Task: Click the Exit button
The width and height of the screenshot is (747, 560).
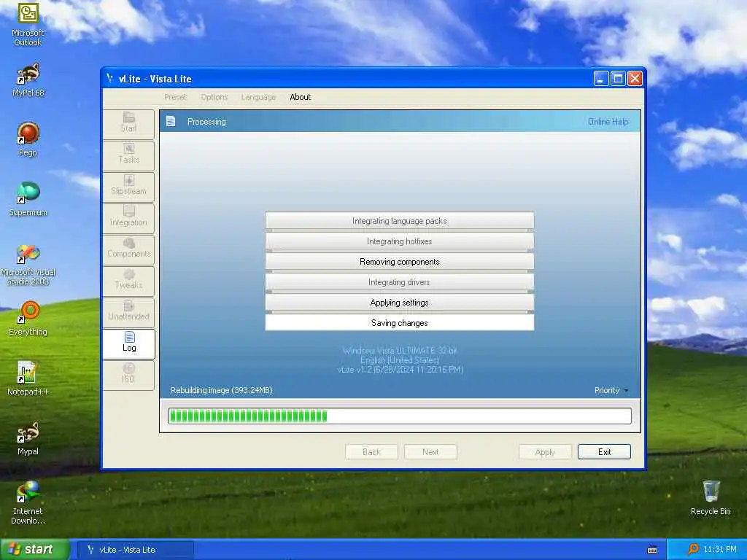Action: pos(604,452)
